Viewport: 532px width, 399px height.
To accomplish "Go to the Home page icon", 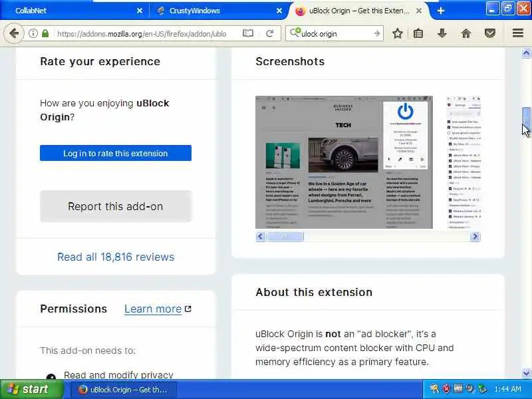I will pos(466,33).
